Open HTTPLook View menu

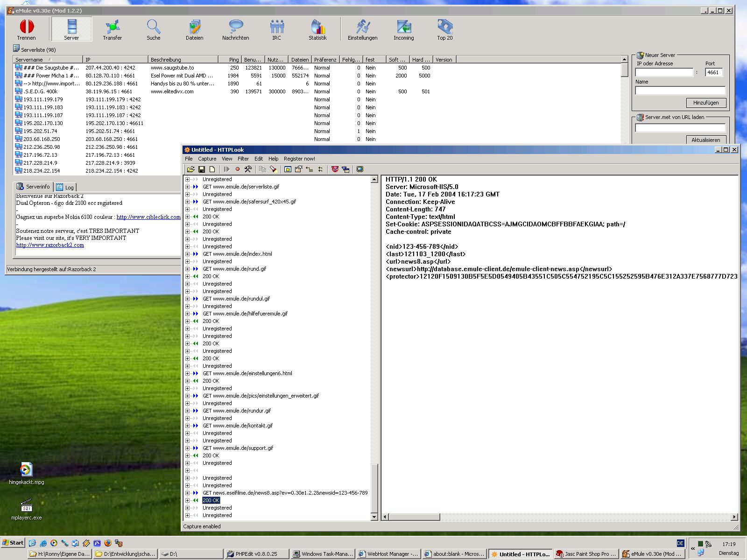(227, 159)
